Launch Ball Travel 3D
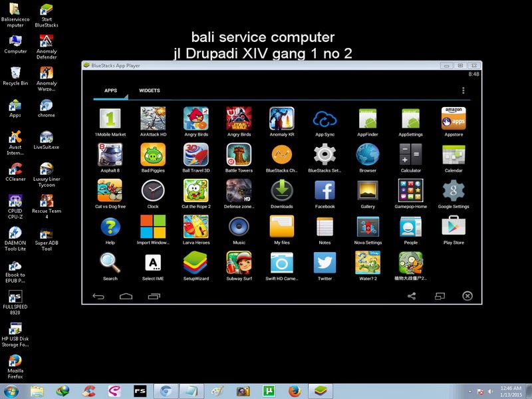532x399 pixels. tap(196, 155)
